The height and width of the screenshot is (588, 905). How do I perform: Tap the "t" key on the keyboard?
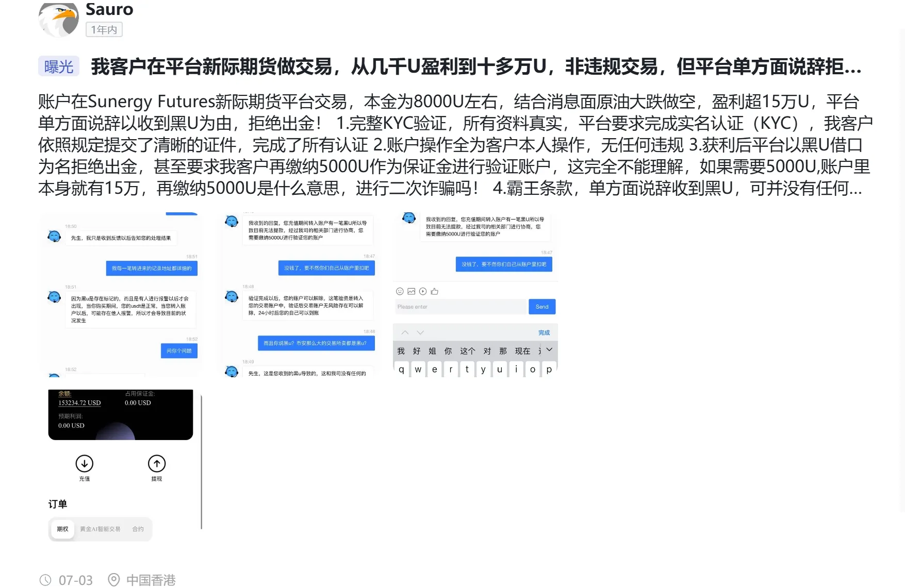coord(467,369)
